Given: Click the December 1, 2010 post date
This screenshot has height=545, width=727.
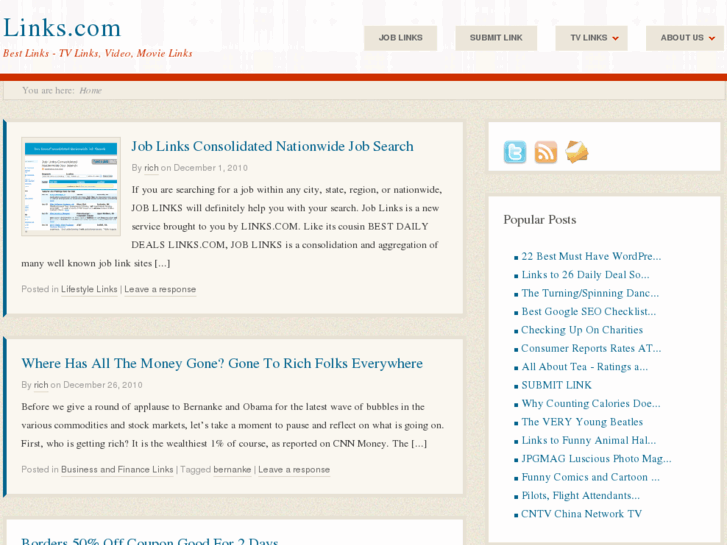Looking at the screenshot, I should pyautogui.click(x=210, y=168).
